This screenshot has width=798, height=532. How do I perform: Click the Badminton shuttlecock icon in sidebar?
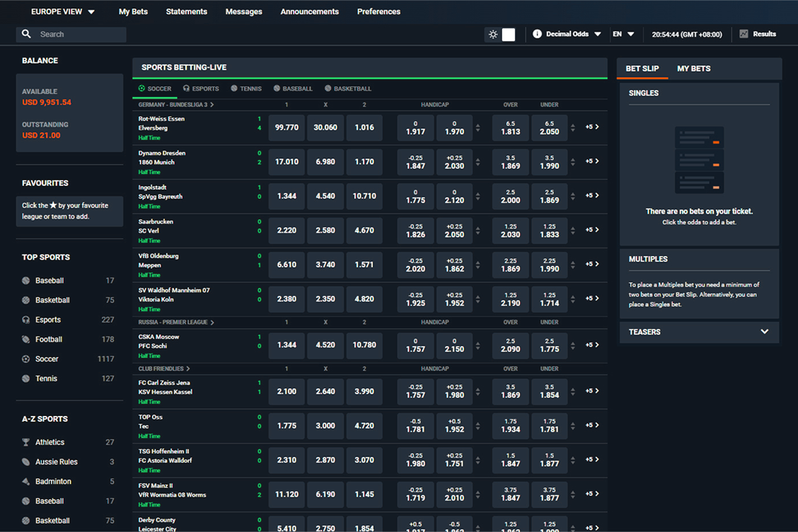[x=26, y=482]
